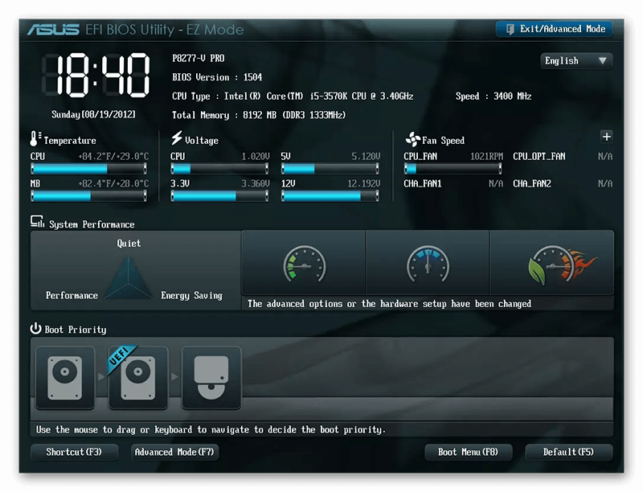Click the 3.3V voltage bar
Screen dimensions: 643x492
[220, 196]
